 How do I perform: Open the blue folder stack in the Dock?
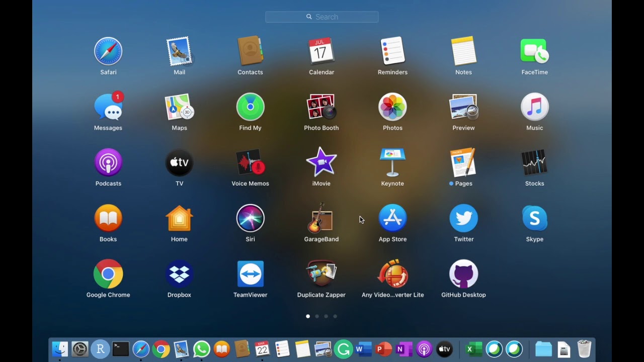543,349
